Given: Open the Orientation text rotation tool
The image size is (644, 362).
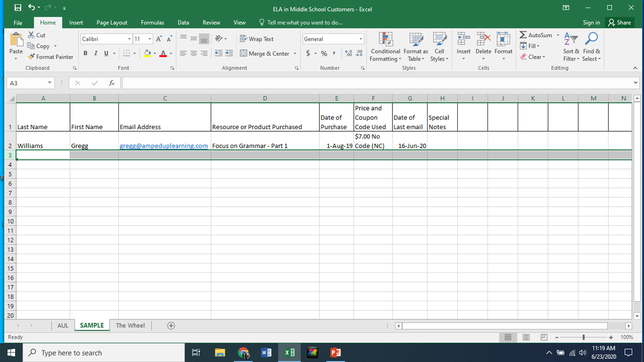Looking at the screenshot, I should 221,39.
